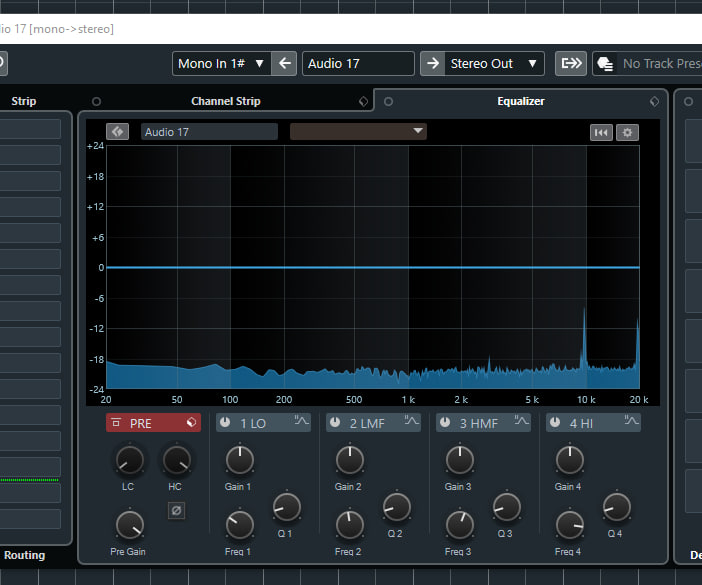The width and height of the screenshot is (702, 585).
Task: Toggle band 1 LO power button
Action: click(x=225, y=422)
